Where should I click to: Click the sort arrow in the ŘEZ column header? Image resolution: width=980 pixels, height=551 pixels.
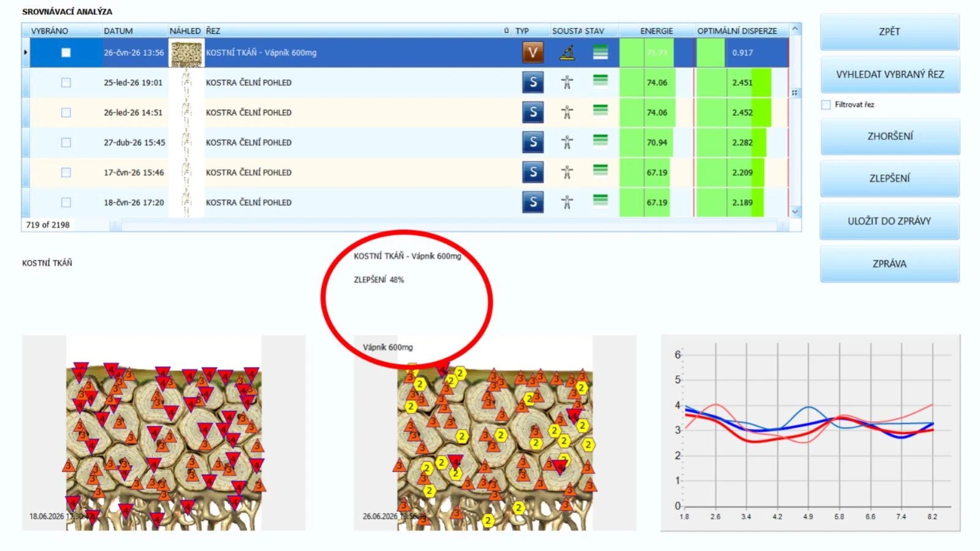click(x=506, y=31)
